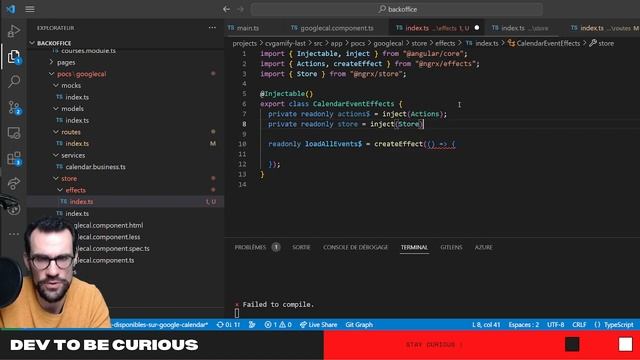Screen dimensions: 640x360
Task: Collapse the pocs\googlecal folder
Action: (x=82, y=74)
